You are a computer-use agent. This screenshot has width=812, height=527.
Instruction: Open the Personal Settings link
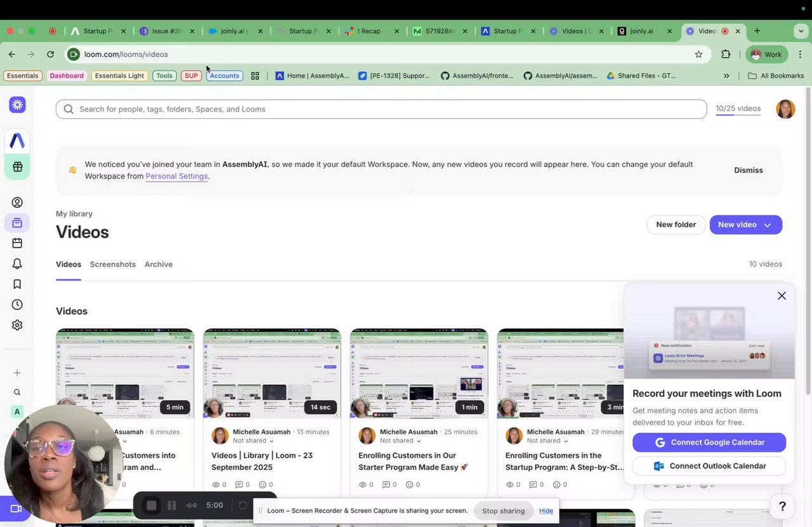(176, 176)
